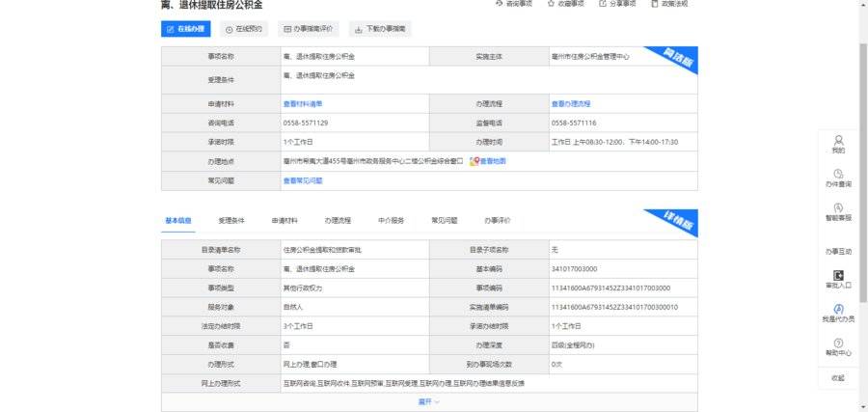The width and height of the screenshot is (868, 412).
Task: Switch to 申请材料 tab
Action: (285, 220)
